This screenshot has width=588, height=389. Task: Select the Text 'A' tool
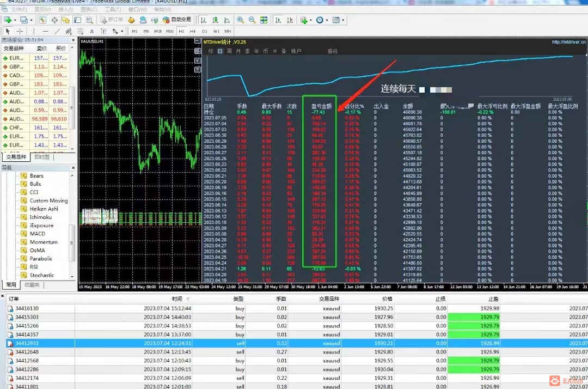coord(92,31)
